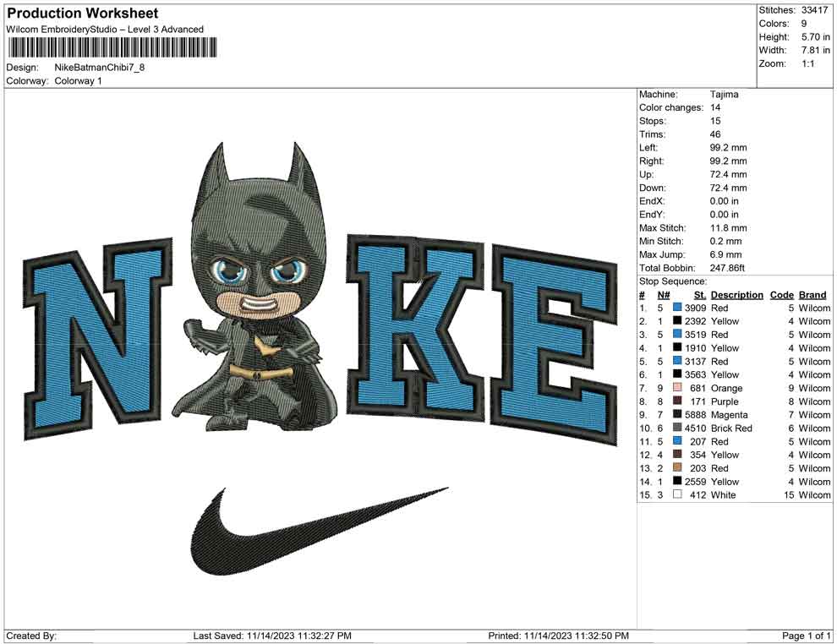Click the width value 7.81 in
This screenshot has height=644, width=837.
pyautogui.click(x=816, y=50)
